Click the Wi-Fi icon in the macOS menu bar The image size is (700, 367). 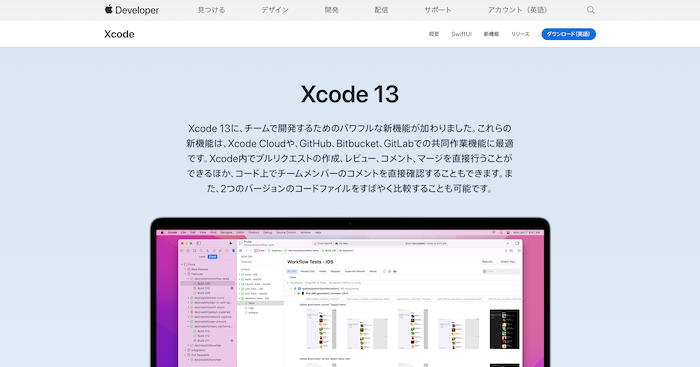point(494,233)
